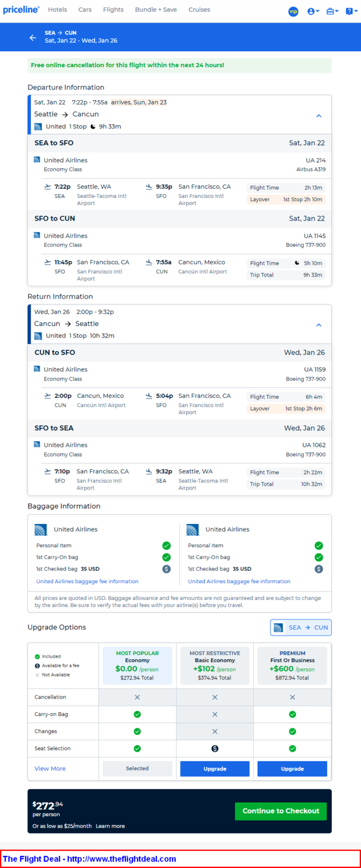
Task: Click 'Free online cancellation' banner text
Action: [128, 65]
